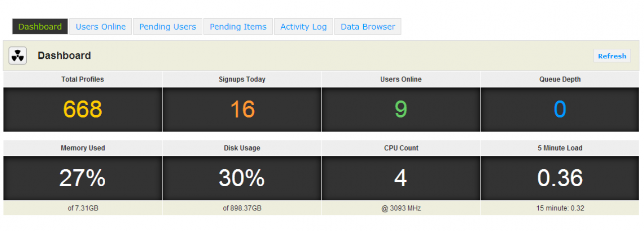Click the Total Profiles value 668
644x231 pixels.
(83, 109)
